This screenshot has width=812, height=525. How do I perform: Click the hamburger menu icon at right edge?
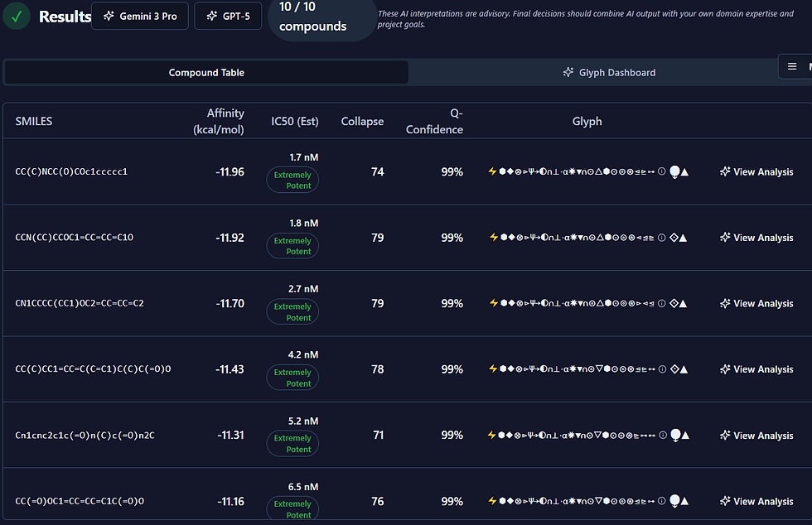tap(792, 67)
